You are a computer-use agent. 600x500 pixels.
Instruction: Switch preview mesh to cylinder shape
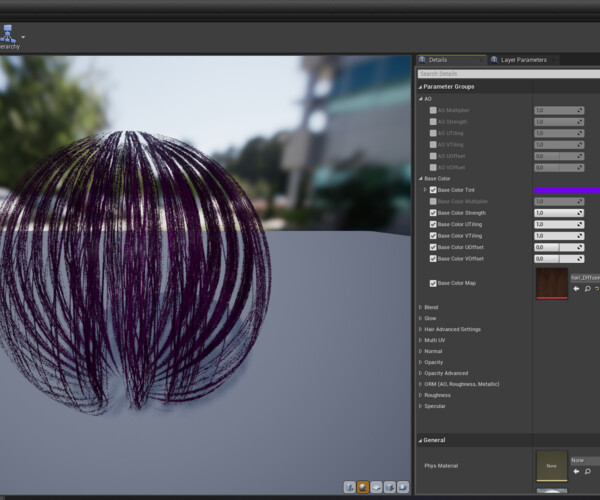350,487
